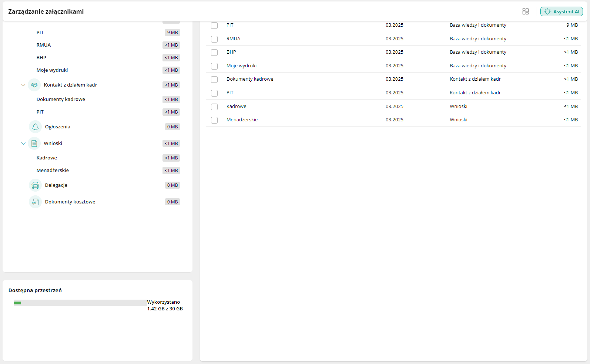Tick the Moje wydruki row checkbox
590x364 pixels.
point(214,66)
